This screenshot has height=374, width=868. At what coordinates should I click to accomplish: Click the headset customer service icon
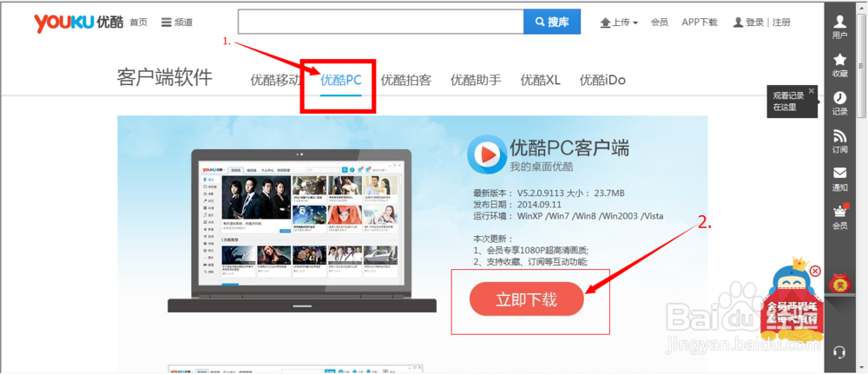839,351
